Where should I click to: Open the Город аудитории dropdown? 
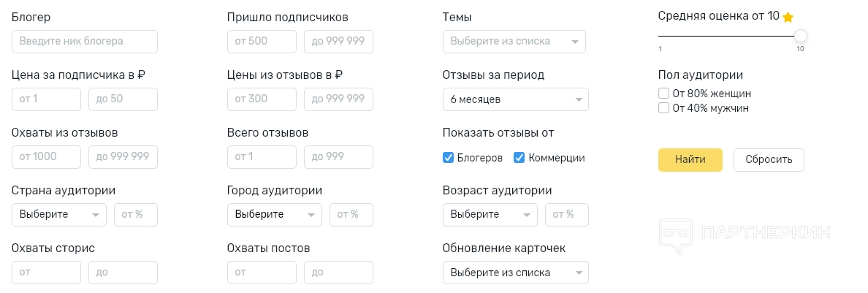coord(275,215)
